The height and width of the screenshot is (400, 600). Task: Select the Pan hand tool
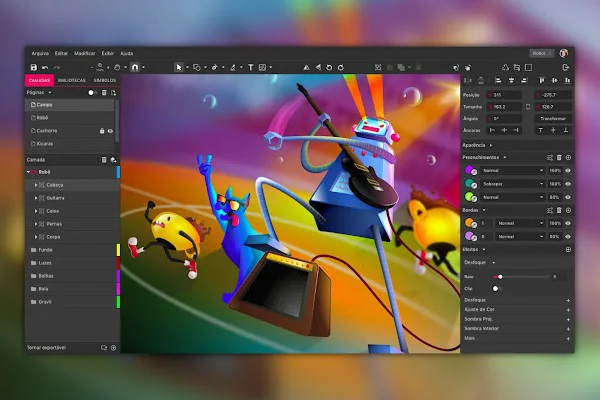[x=117, y=67]
